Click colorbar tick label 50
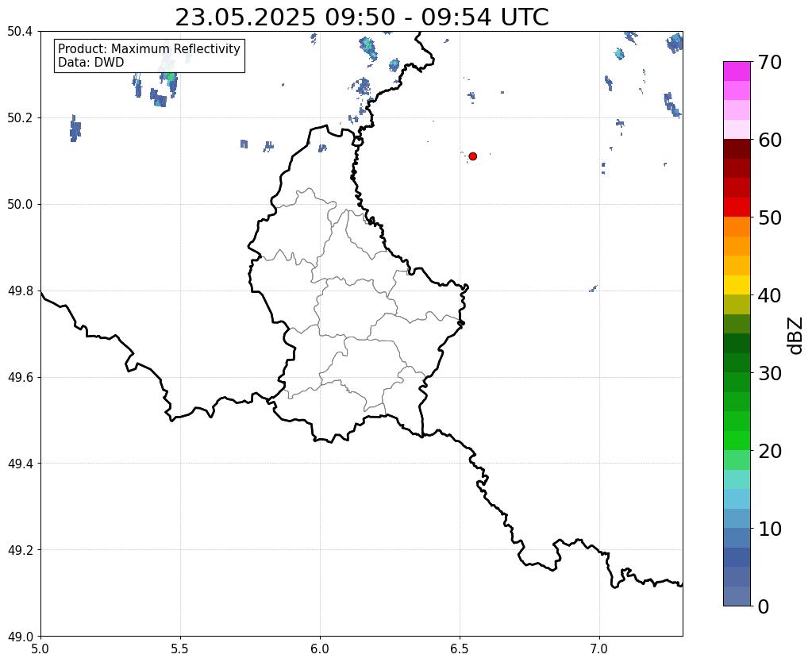The height and width of the screenshot is (662, 812). pos(770,217)
